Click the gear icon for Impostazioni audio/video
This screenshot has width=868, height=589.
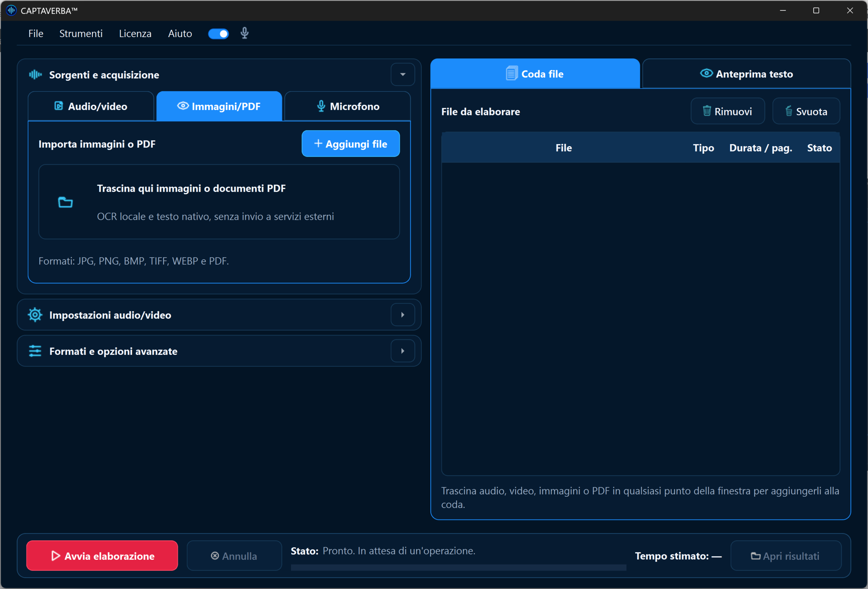35,315
